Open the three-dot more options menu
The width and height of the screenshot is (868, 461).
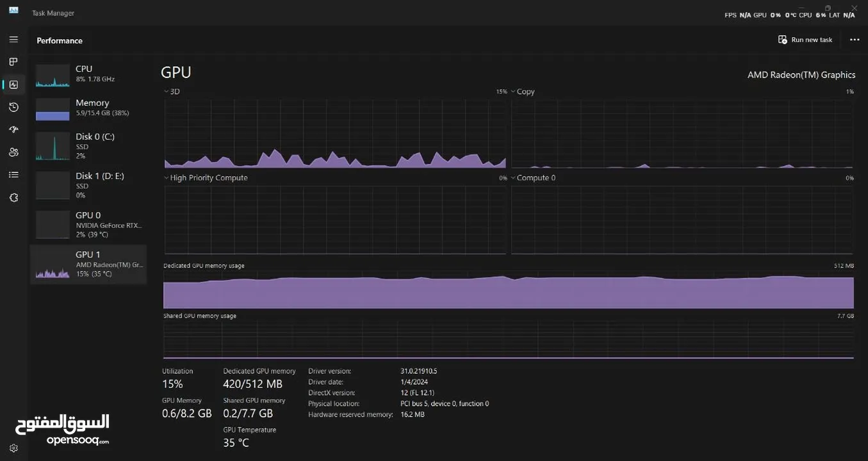855,40
